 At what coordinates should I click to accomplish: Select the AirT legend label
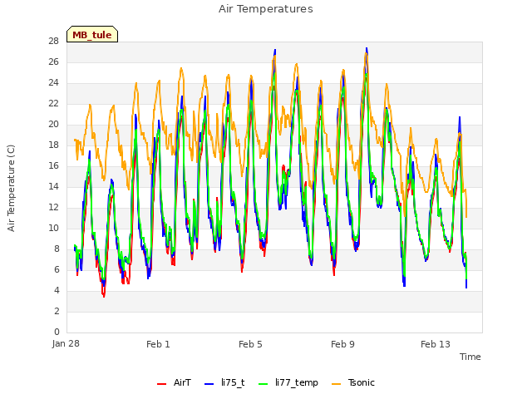(x=182, y=382)
